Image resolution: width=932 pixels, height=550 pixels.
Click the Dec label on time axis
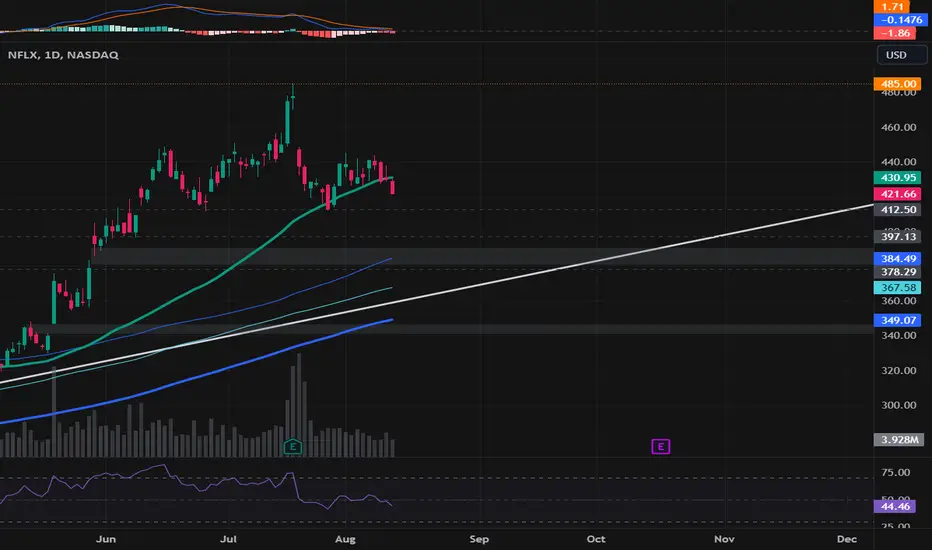click(x=847, y=539)
